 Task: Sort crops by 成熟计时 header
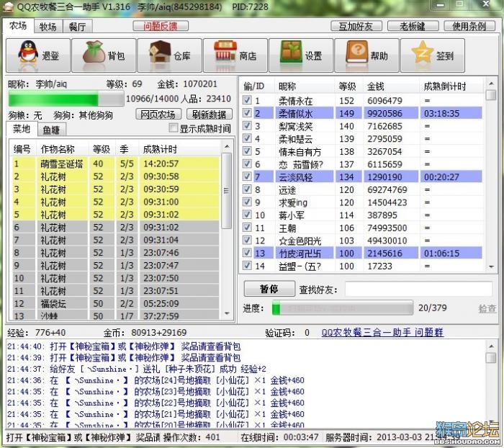pos(180,149)
